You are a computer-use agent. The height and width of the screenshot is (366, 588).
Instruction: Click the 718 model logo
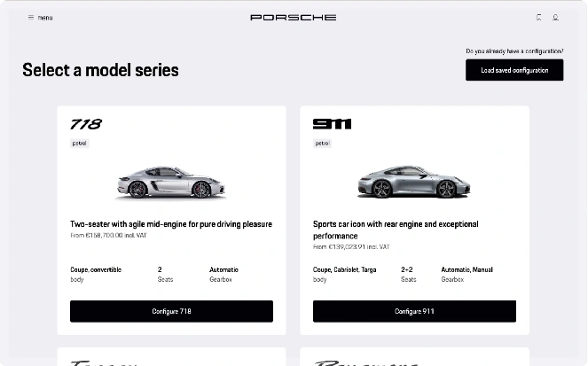[x=86, y=124]
